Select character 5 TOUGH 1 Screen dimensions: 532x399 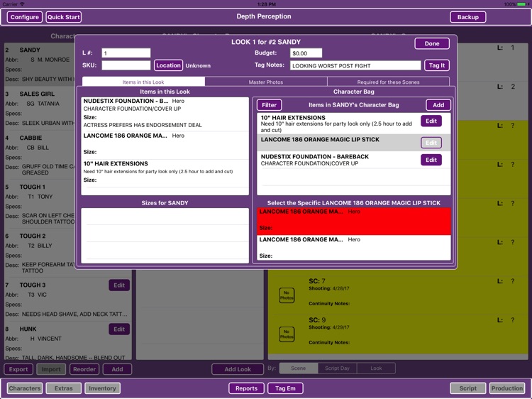pos(40,204)
